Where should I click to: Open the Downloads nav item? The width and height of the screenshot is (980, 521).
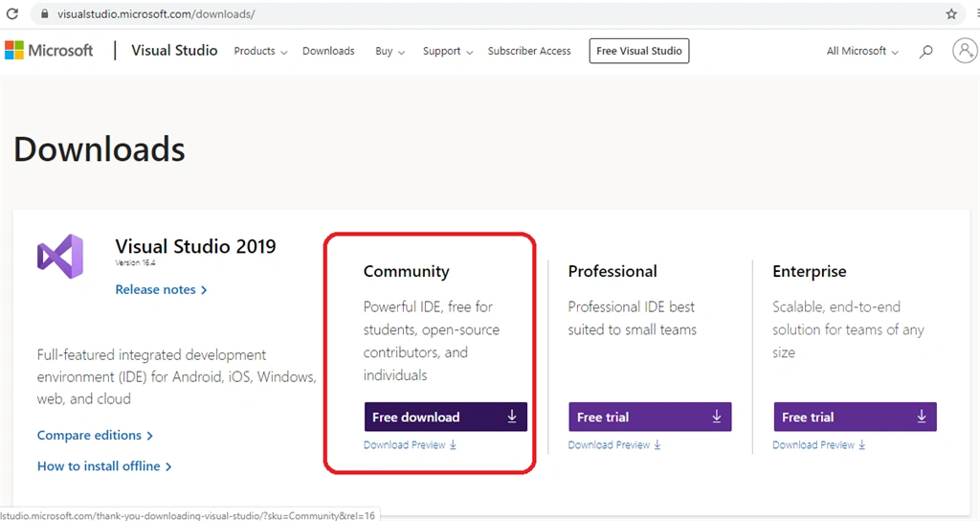pyautogui.click(x=328, y=52)
